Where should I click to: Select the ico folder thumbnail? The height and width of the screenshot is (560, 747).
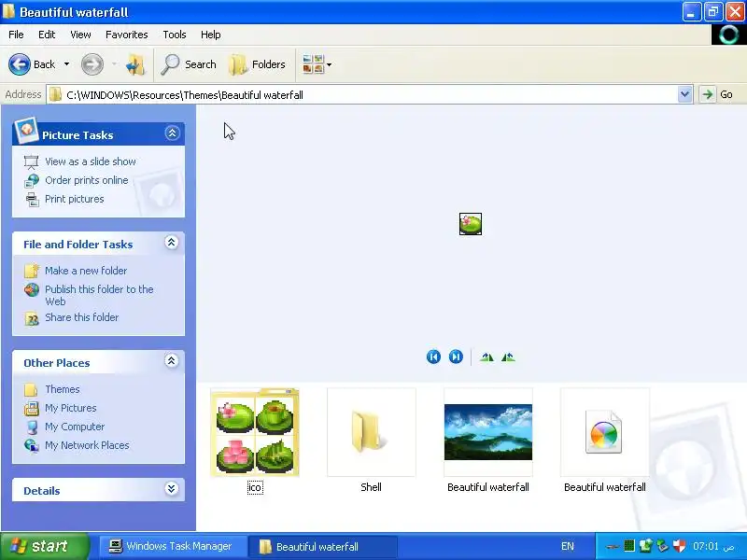[x=255, y=432]
